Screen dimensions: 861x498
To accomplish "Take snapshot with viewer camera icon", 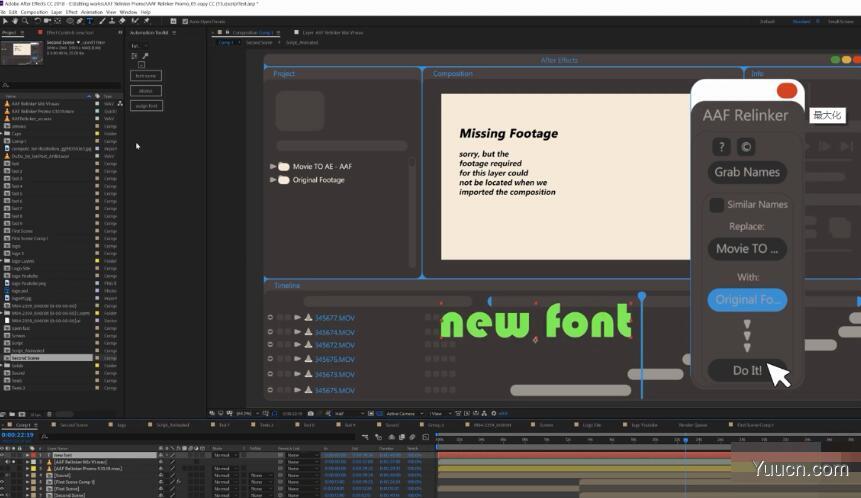I will [x=311, y=413].
